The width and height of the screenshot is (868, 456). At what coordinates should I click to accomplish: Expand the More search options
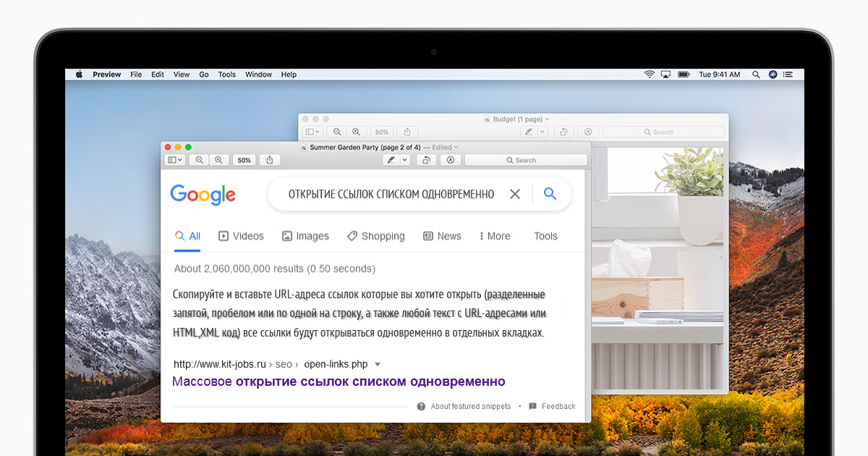[495, 236]
